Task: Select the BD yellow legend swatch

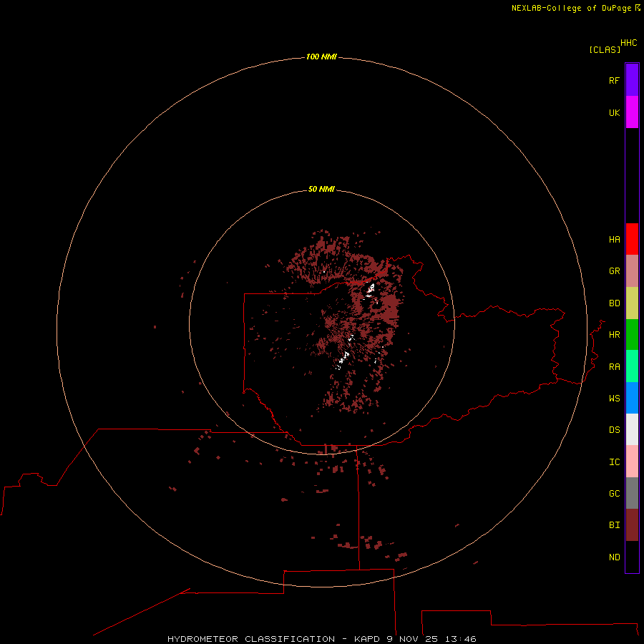Action: [x=632, y=303]
